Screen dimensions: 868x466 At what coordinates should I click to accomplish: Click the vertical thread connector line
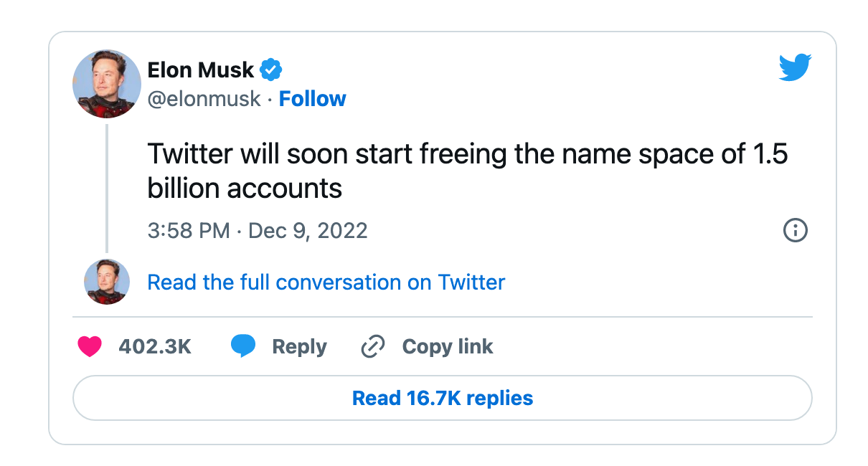(x=107, y=188)
